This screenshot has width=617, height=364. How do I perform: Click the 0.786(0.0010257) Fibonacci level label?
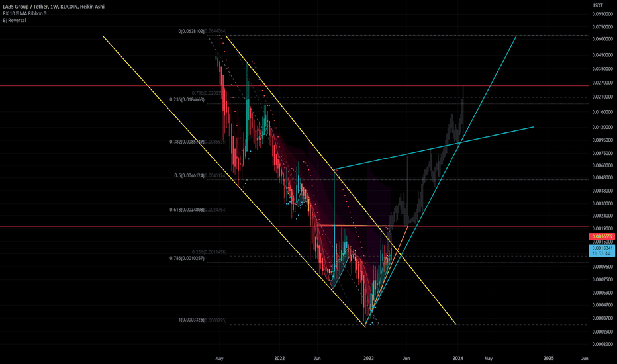click(x=187, y=259)
